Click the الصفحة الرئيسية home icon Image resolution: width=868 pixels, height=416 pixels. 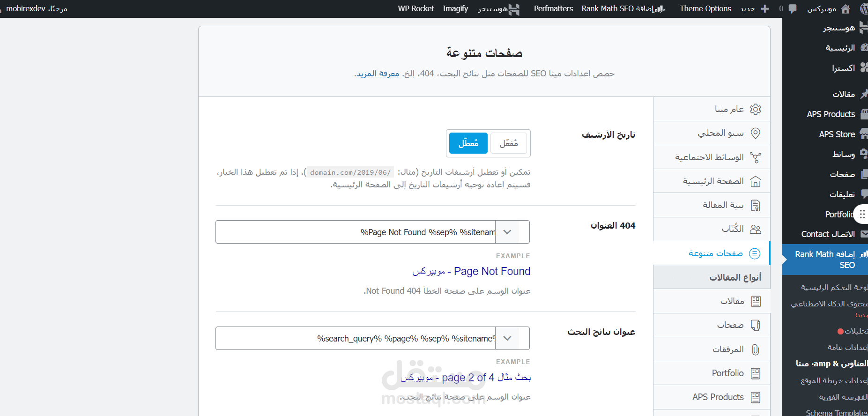point(755,181)
